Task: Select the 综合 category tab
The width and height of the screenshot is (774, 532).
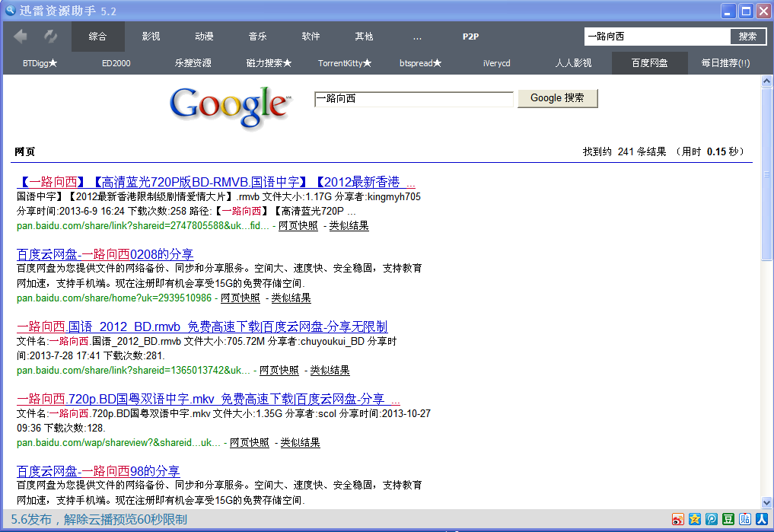Action: pyautogui.click(x=97, y=37)
